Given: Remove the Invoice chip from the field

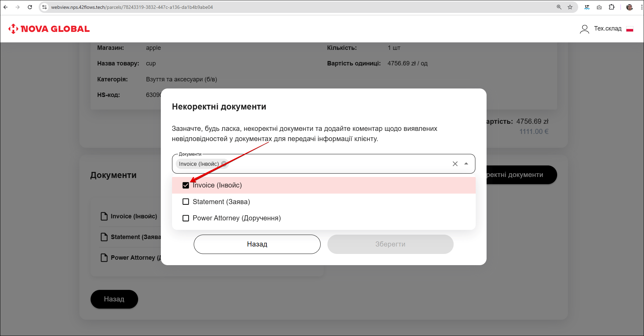Looking at the screenshot, I should (224, 164).
